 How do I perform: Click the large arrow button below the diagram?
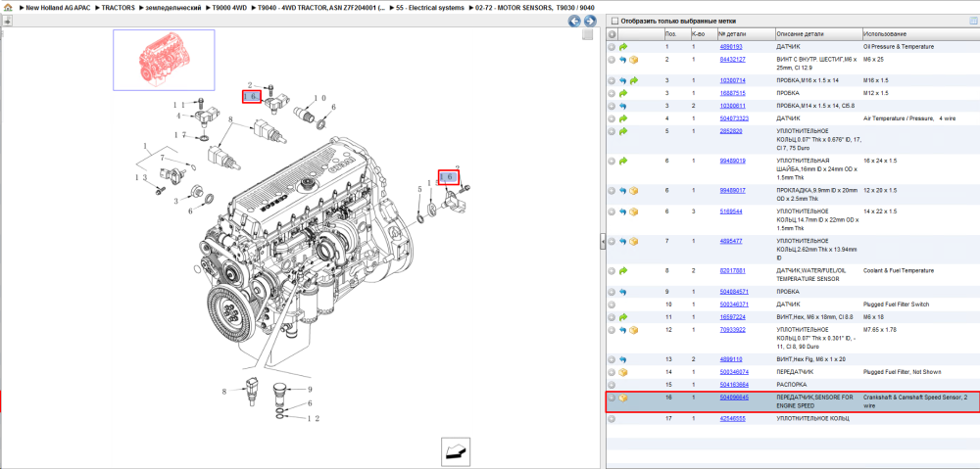455,451
